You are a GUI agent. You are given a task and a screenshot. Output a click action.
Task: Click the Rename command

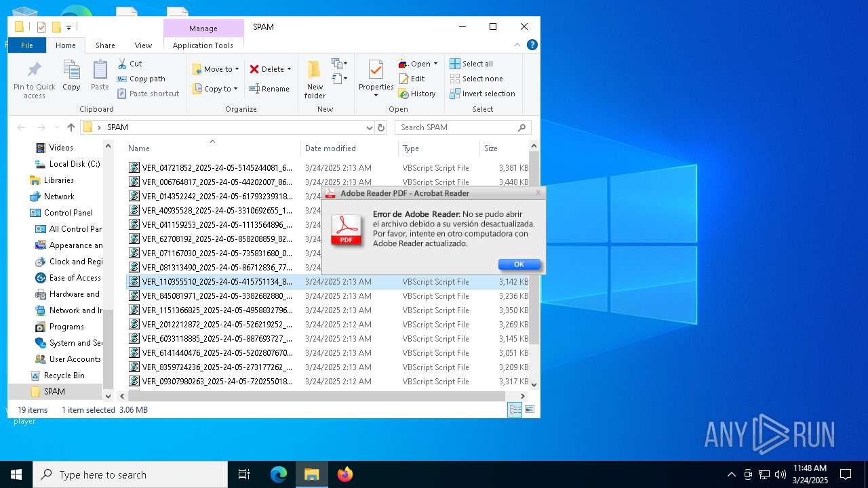(269, 89)
